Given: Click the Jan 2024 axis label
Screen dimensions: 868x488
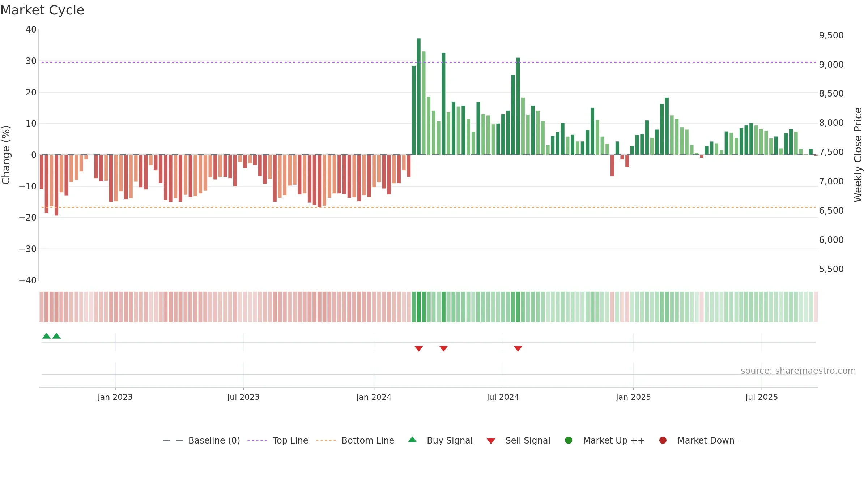Looking at the screenshot, I should pyautogui.click(x=374, y=397).
